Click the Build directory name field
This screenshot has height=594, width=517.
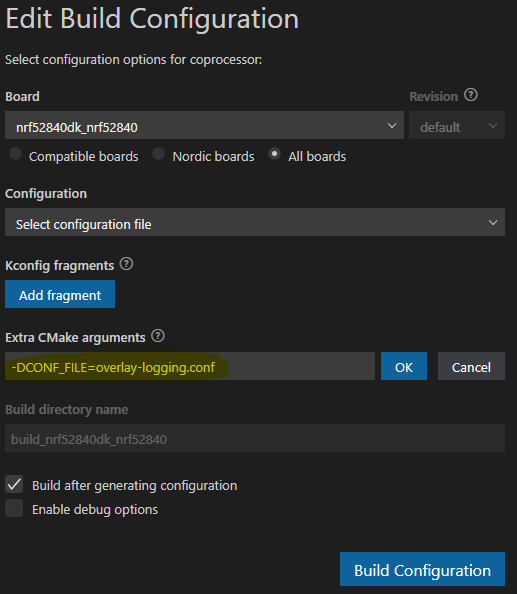click(255, 438)
